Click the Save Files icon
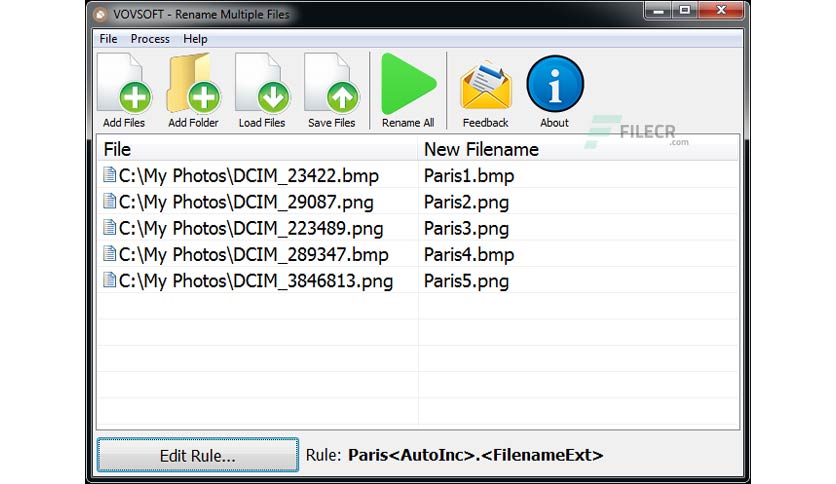 pyautogui.click(x=331, y=91)
